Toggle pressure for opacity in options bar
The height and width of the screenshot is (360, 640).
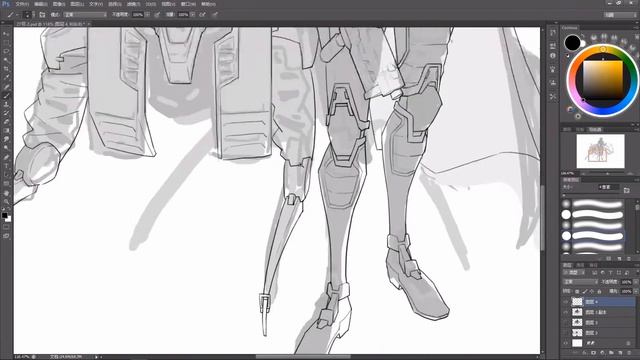(x=157, y=14)
